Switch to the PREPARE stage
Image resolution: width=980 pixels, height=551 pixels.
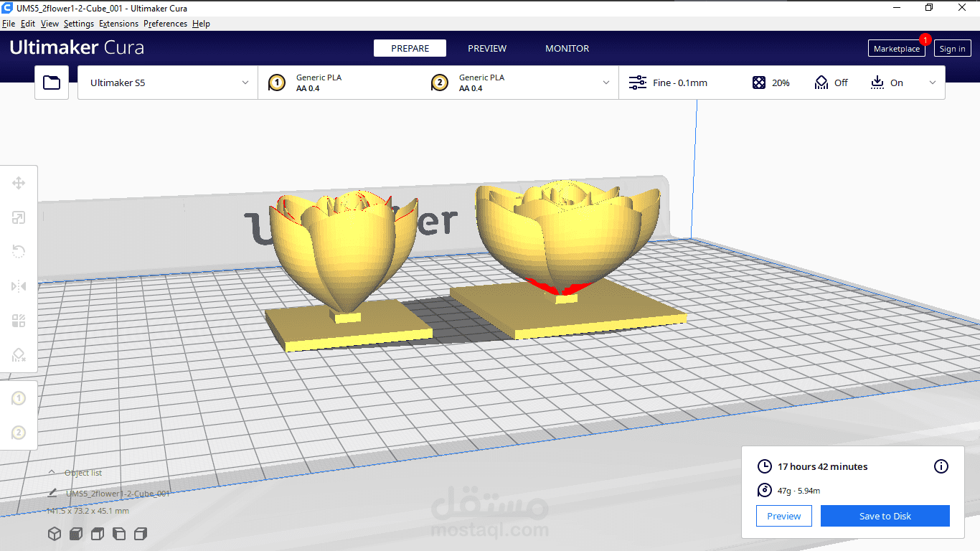(410, 48)
